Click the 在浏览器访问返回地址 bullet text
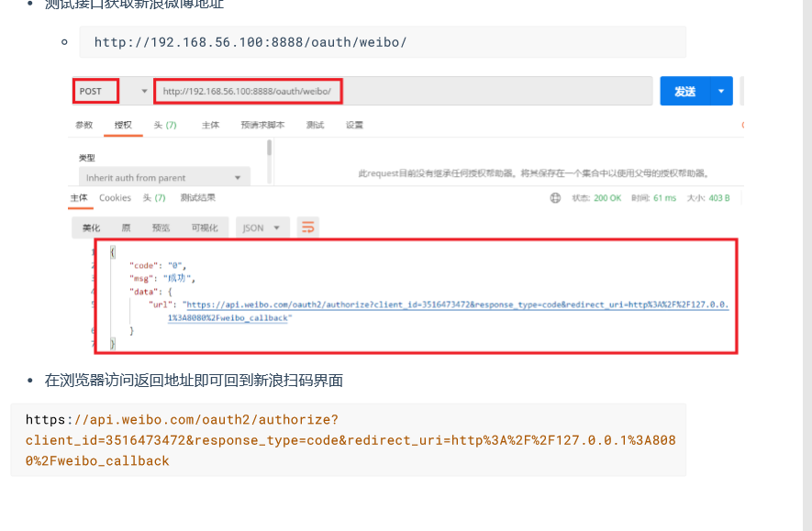Screen dimensions: 812x531 coord(194,381)
